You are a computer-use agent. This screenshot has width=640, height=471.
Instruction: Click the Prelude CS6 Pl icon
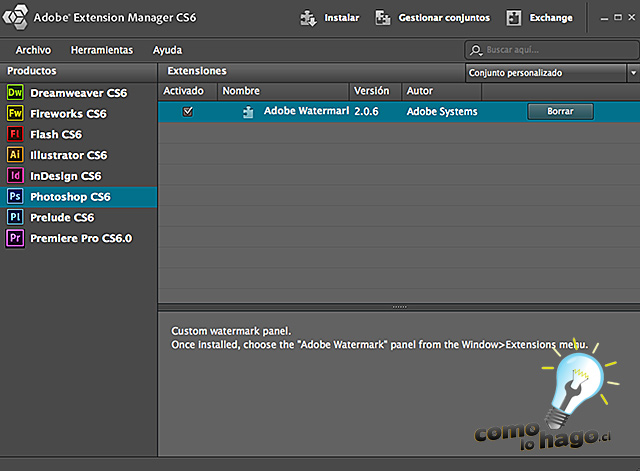15,218
